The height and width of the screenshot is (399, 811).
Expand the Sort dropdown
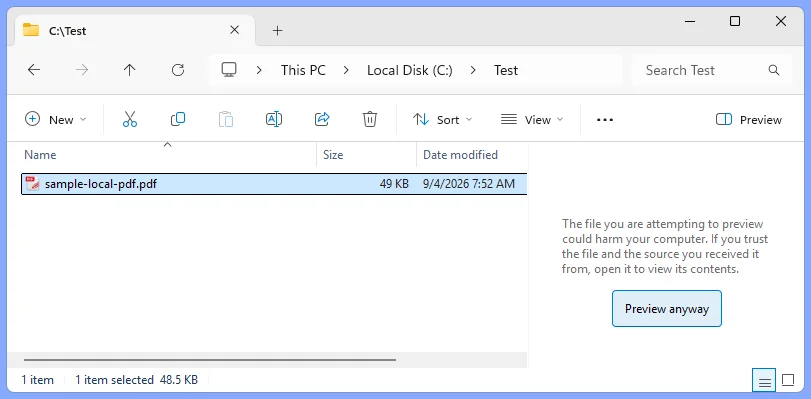pyautogui.click(x=443, y=120)
